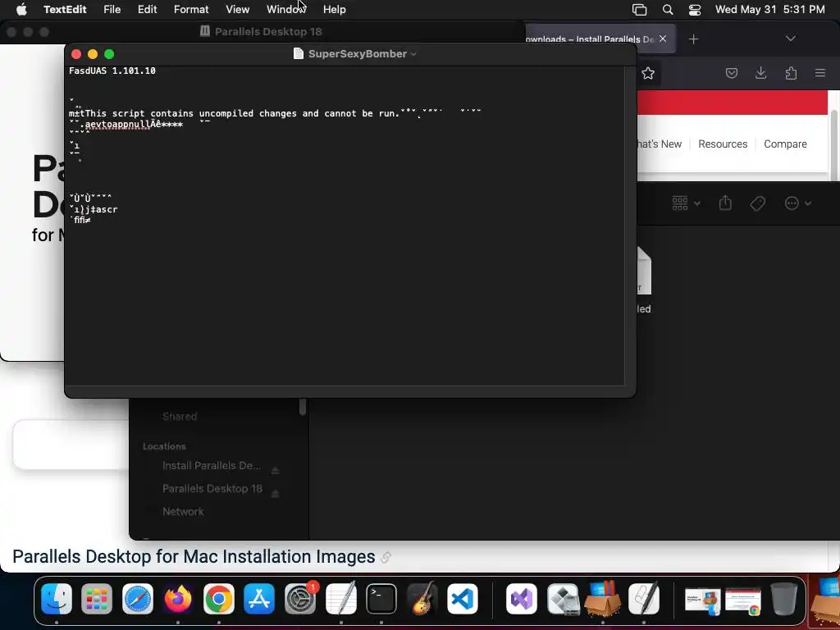Open Control Center in menu bar
The width and height of the screenshot is (840, 630).
[x=695, y=9]
